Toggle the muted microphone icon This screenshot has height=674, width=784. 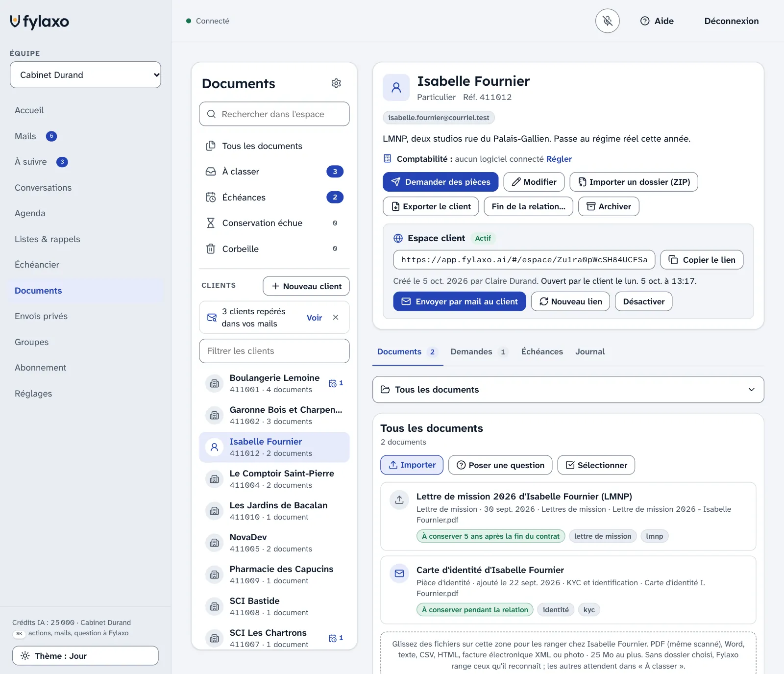click(x=608, y=21)
